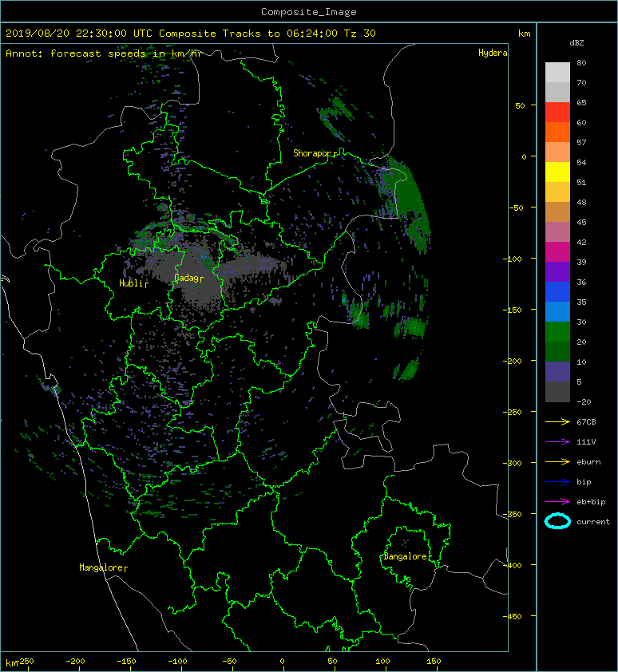The width and height of the screenshot is (618, 672).
Task: Click the magenta eb+bip arrow in legend
Action: point(557,502)
